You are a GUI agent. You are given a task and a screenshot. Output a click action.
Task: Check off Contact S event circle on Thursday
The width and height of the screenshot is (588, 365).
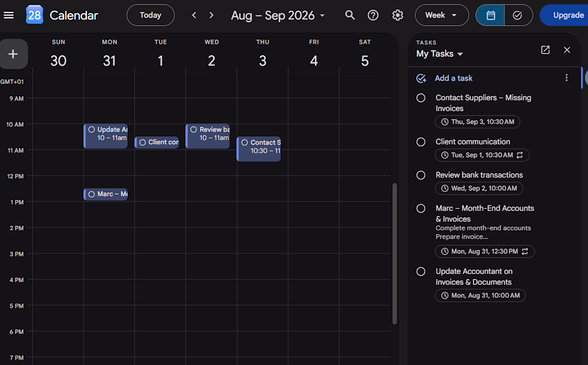coord(244,142)
